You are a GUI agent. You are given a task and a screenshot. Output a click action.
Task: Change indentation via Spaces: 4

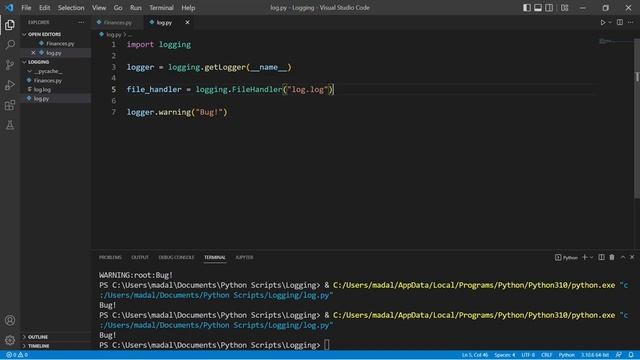tap(504, 355)
